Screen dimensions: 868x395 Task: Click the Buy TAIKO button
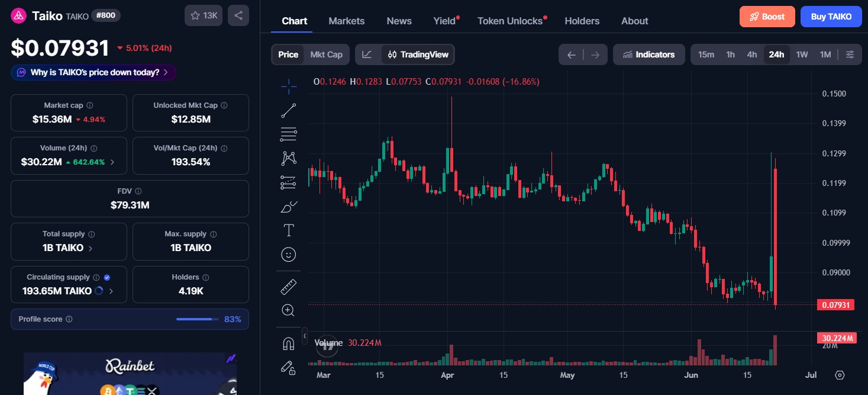[831, 17]
